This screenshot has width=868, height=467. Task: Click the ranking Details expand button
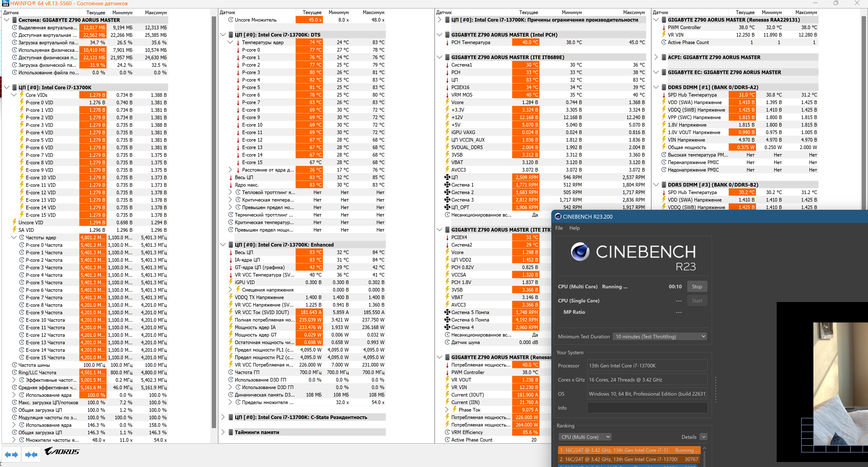(703, 437)
